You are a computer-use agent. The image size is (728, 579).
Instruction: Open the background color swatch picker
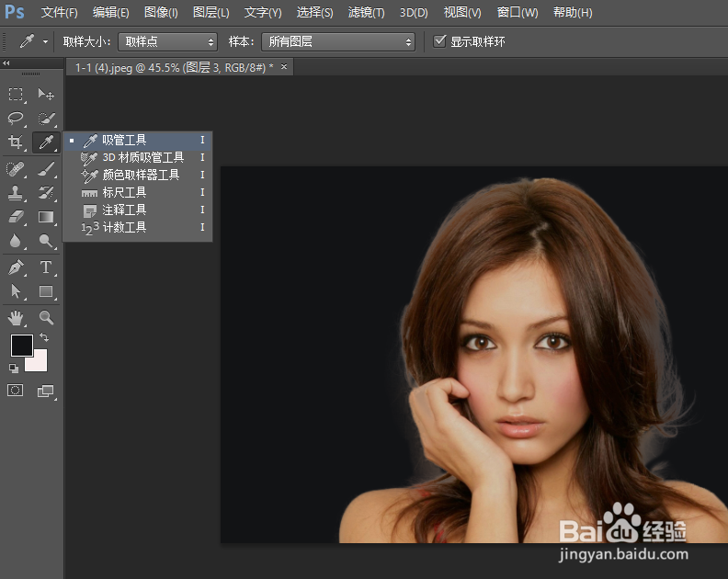coord(40,365)
